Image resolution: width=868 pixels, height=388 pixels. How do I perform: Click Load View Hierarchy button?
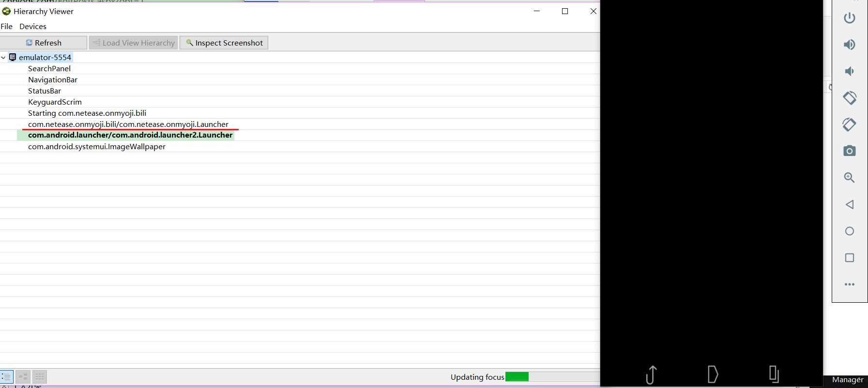pos(134,43)
